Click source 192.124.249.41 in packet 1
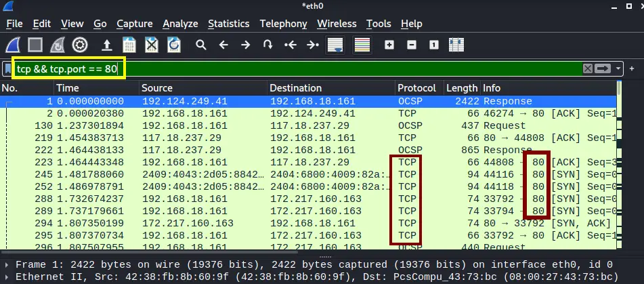Image resolution: width=644 pixels, height=284 pixels. tap(185, 101)
